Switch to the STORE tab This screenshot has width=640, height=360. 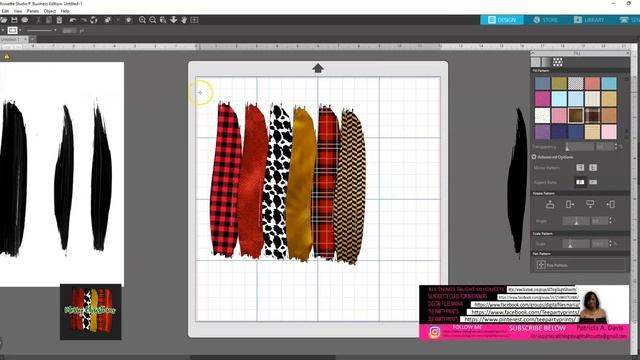point(545,20)
